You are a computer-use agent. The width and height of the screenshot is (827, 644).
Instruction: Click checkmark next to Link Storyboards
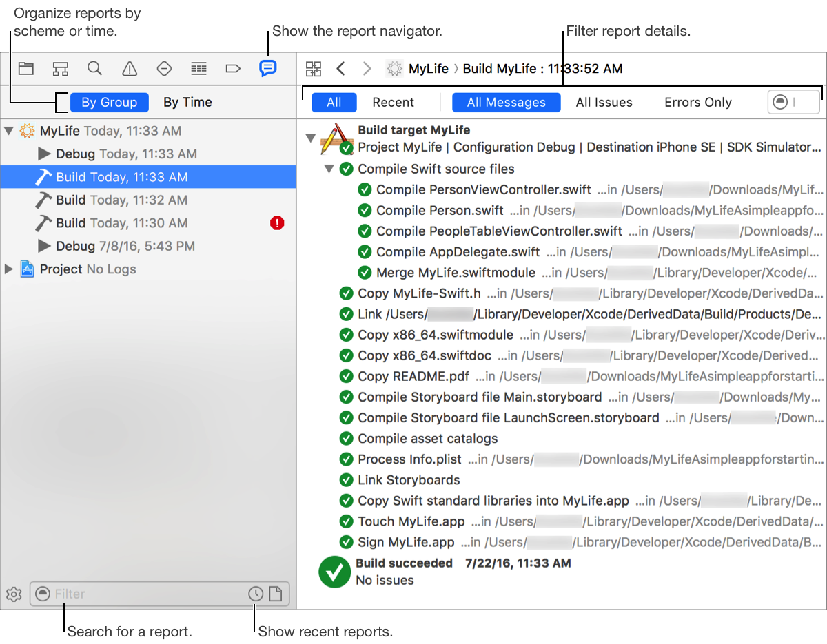(x=346, y=480)
